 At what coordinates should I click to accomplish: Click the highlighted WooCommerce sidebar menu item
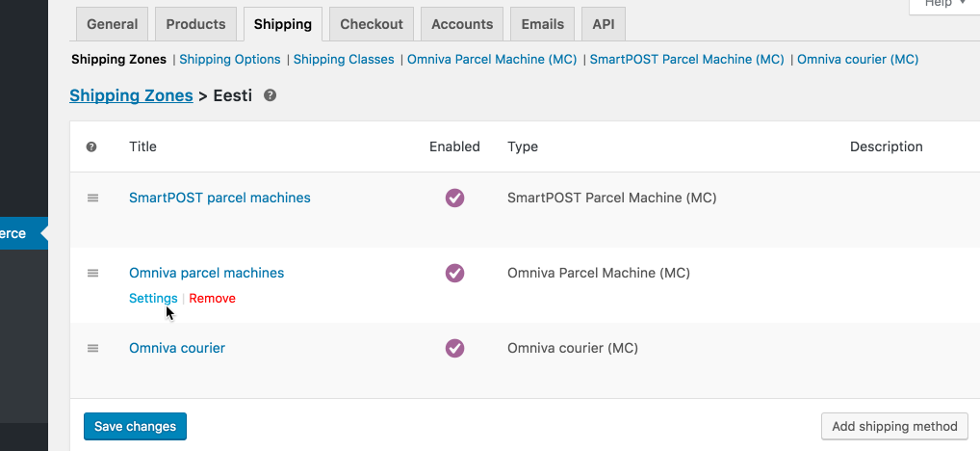pyautogui.click(x=24, y=233)
